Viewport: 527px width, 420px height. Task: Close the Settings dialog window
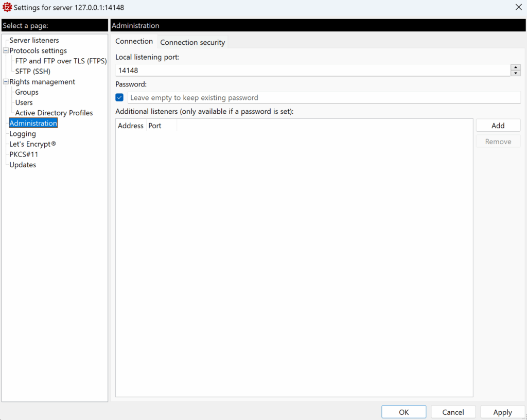pos(518,7)
